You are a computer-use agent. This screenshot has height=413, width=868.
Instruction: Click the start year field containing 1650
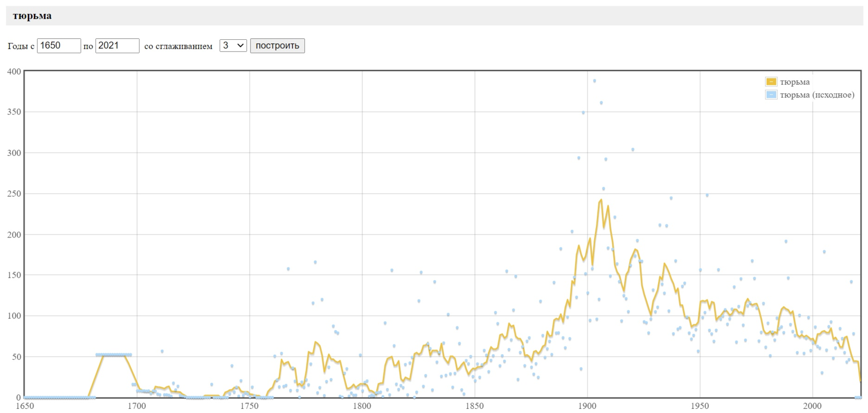[x=59, y=45]
